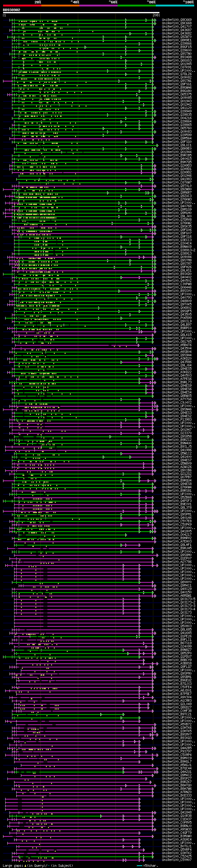This screenshot has height=868, width=197.
Task: Select the UniRef100_Q43682 label
Action: click(177, 33)
